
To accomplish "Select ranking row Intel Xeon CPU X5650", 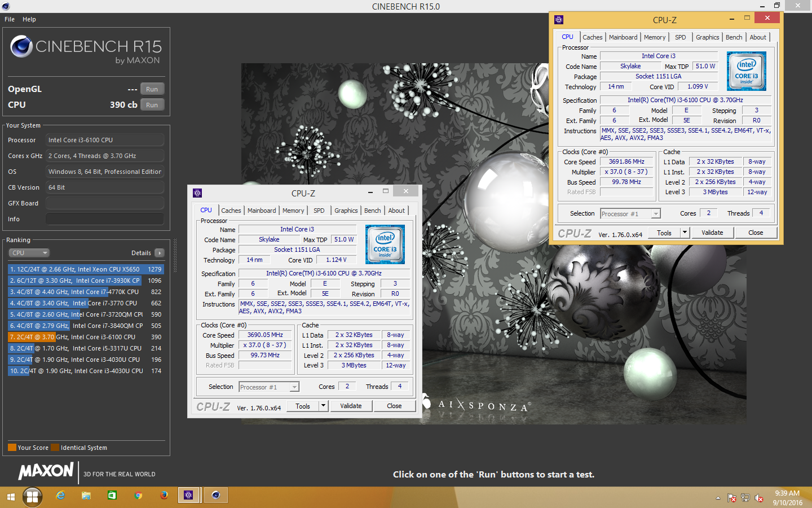I will coord(86,269).
